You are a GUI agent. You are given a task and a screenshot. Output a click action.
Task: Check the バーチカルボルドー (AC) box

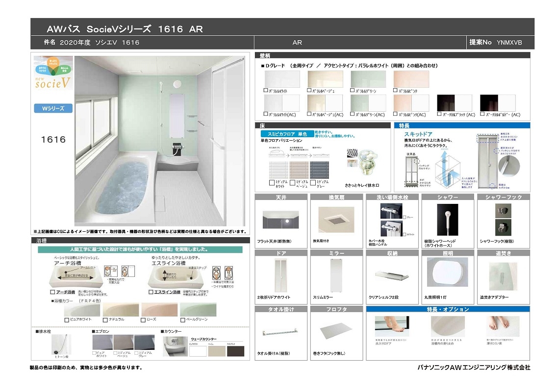click(x=482, y=114)
